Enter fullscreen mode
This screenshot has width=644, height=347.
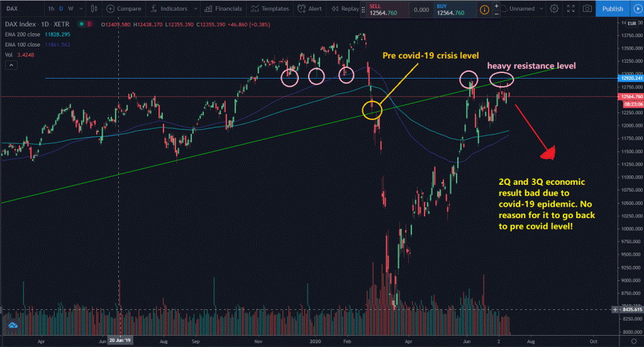pyautogui.click(x=570, y=9)
